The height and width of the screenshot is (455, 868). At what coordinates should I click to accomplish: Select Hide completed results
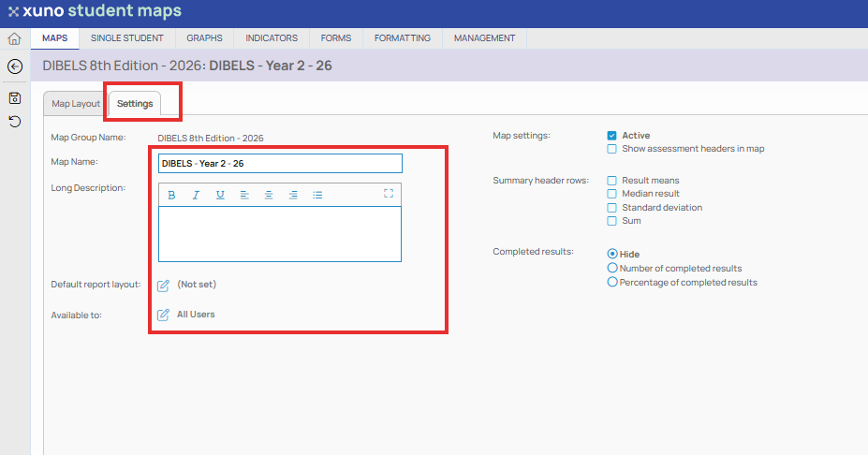pos(612,254)
